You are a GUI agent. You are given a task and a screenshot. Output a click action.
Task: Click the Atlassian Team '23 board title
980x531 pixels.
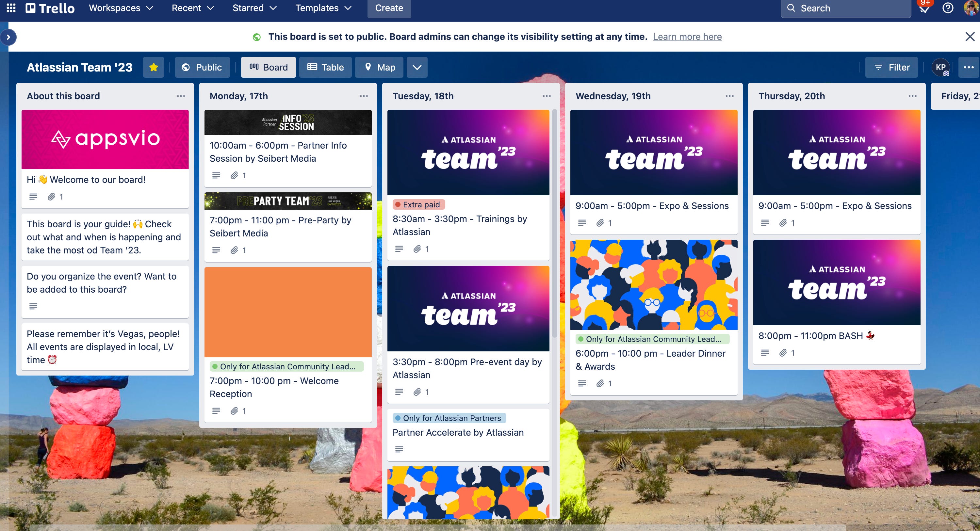79,67
